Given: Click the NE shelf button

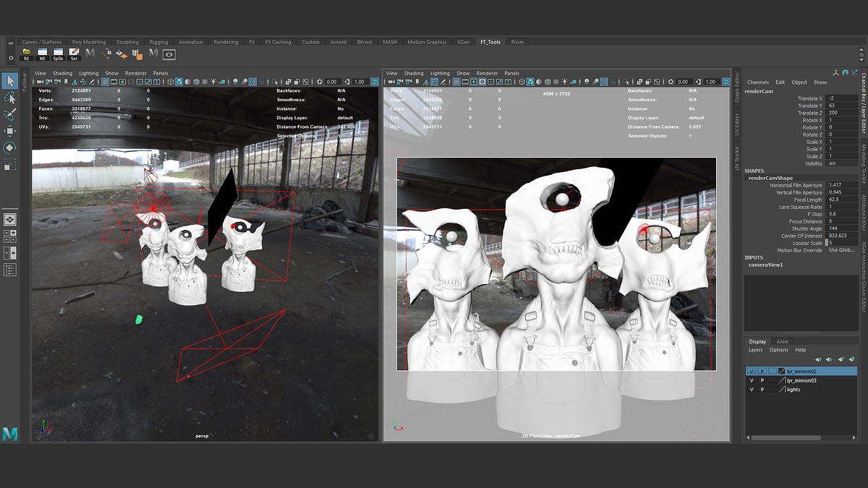Looking at the screenshot, I should point(43,53).
